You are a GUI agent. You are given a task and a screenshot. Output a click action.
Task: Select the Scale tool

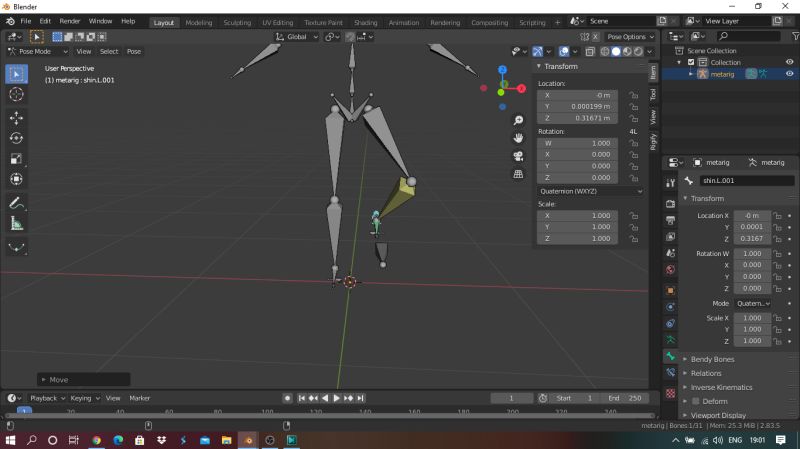click(x=16, y=159)
